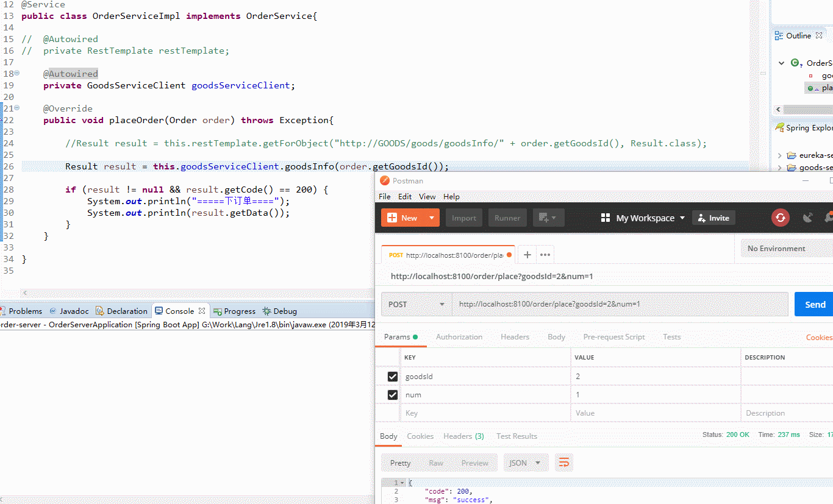Image resolution: width=833 pixels, height=504 pixels.
Task: Select the Pretty response view
Action: (400, 463)
